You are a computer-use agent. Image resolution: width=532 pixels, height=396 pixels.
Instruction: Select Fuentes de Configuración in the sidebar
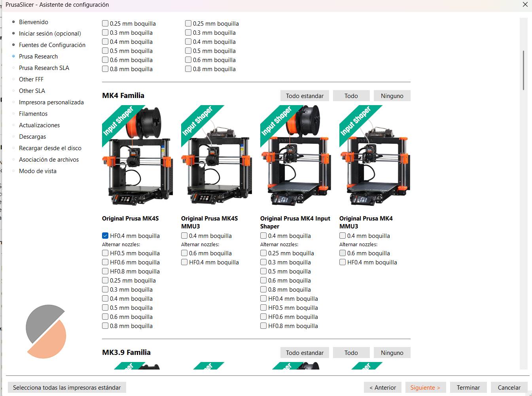[x=52, y=45]
